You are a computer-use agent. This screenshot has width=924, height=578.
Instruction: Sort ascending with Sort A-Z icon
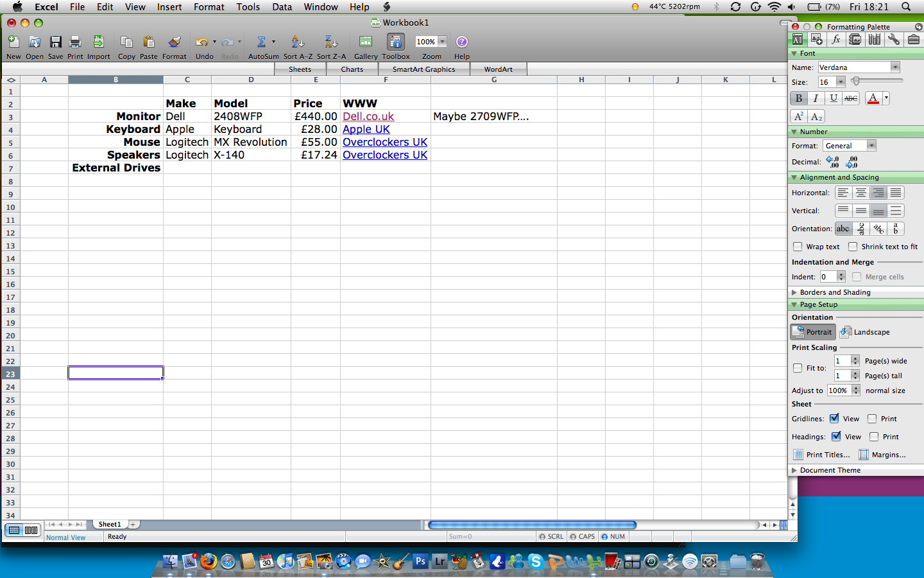[298, 42]
